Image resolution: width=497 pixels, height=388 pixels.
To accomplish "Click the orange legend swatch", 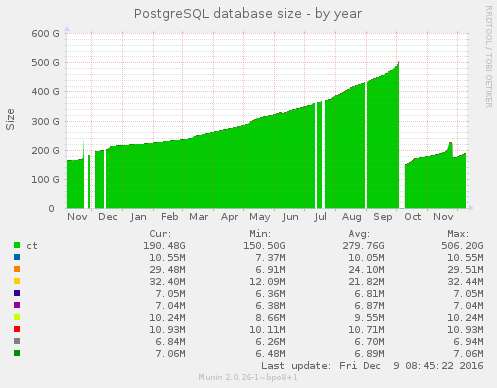I will click(x=17, y=269).
